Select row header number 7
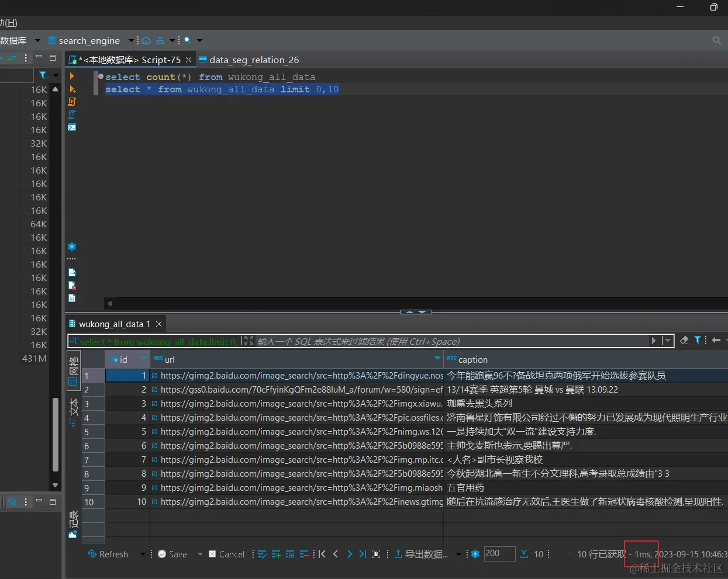 tap(94, 460)
